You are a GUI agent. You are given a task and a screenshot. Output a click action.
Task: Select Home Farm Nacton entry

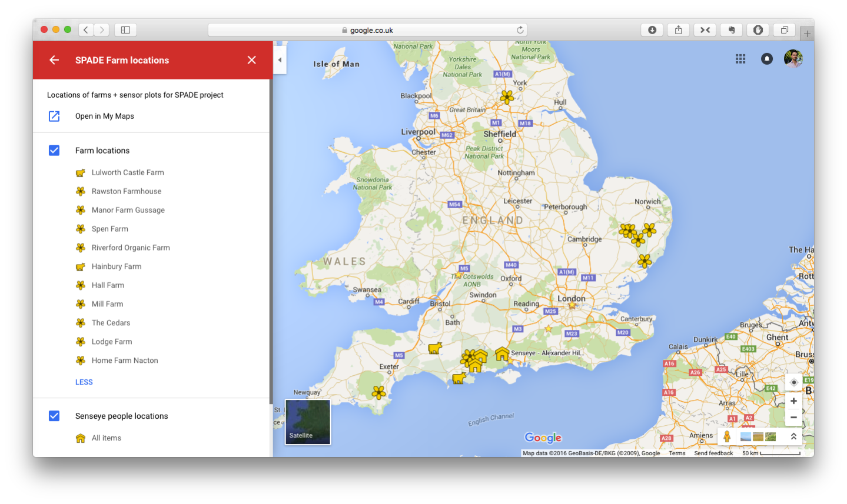click(x=125, y=361)
